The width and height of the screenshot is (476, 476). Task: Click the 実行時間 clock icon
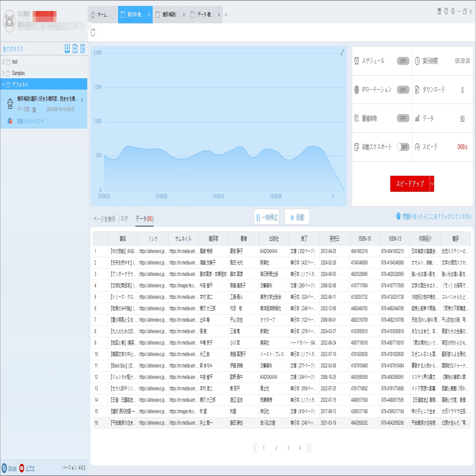(x=417, y=61)
